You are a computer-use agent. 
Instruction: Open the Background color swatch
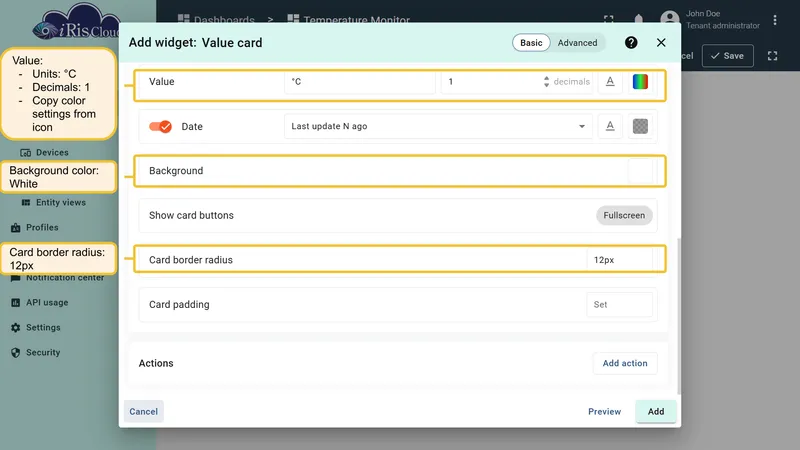pos(640,170)
